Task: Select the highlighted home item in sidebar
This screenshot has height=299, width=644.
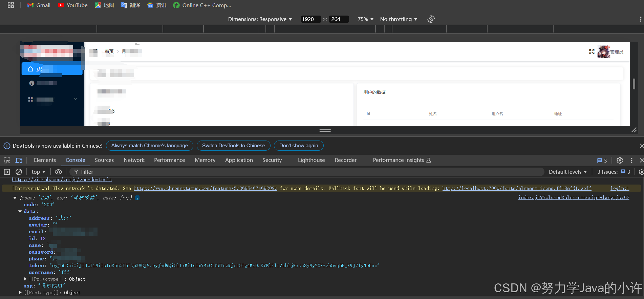Action: point(52,69)
